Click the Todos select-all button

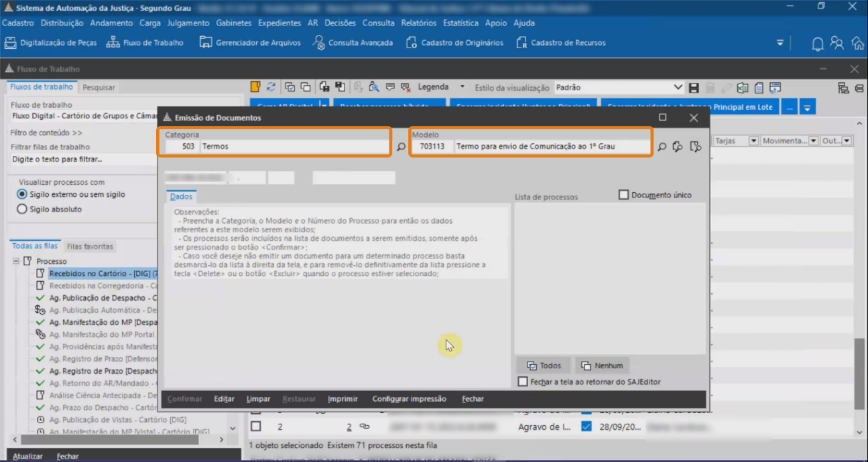point(544,366)
